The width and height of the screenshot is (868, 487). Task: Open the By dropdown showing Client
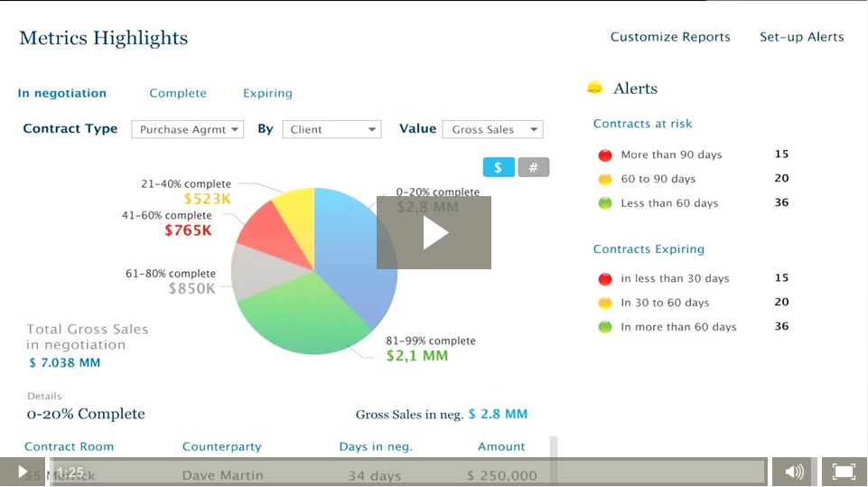(331, 129)
